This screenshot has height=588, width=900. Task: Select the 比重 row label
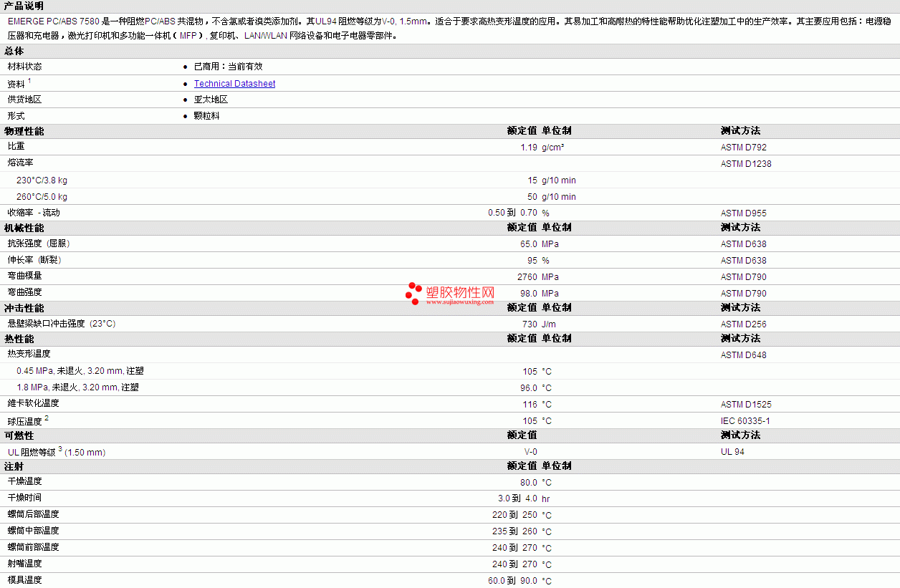point(16,146)
